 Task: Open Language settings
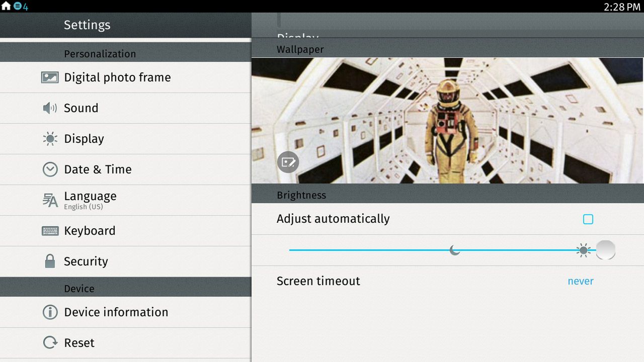[x=125, y=200]
